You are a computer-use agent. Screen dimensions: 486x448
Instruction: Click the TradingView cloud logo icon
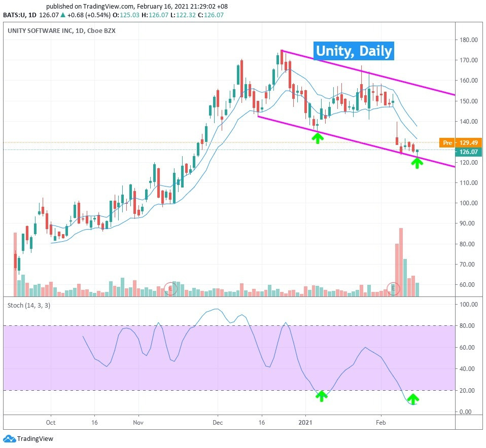pos(9,439)
